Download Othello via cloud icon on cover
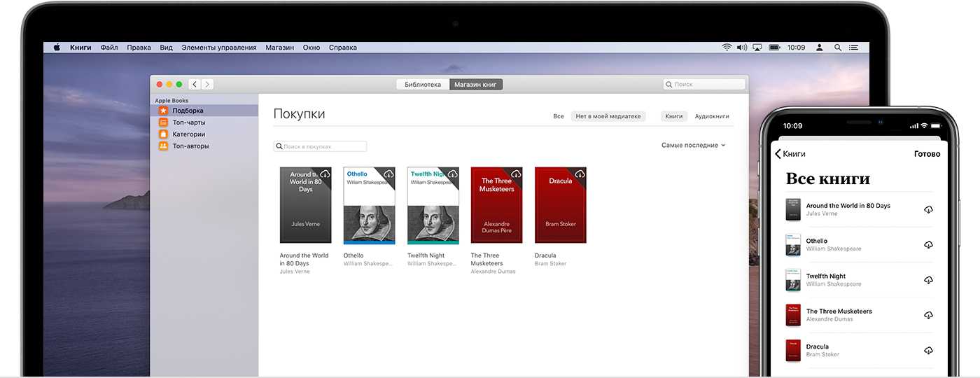The height and width of the screenshot is (378, 980). click(x=388, y=174)
